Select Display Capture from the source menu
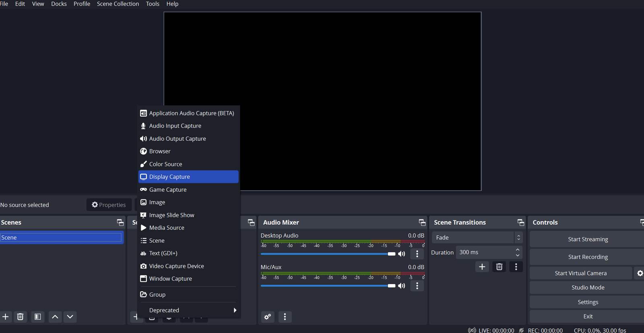The height and width of the screenshot is (333, 644). point(188,177)
